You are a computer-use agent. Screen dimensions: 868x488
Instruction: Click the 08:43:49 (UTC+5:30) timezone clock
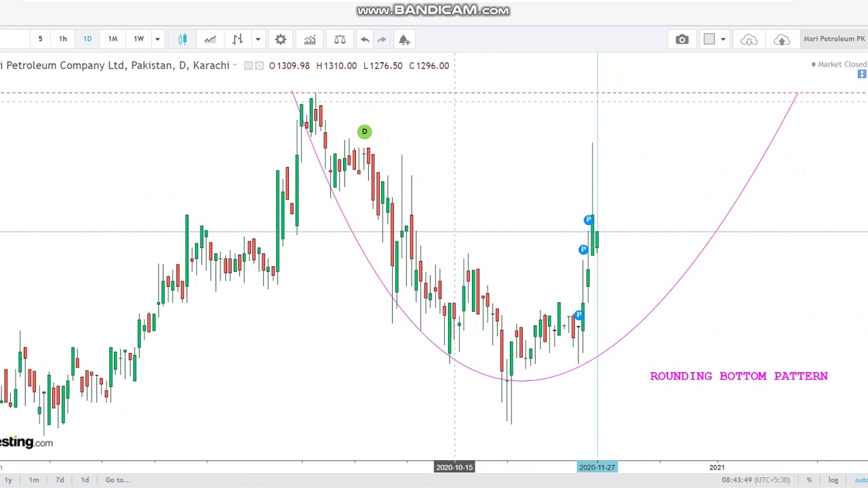click(x=756, y=480)
